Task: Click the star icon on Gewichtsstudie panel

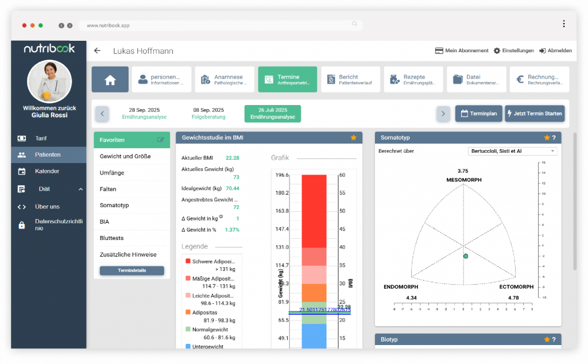Action: pyautogui.click(x=354, y=138)
